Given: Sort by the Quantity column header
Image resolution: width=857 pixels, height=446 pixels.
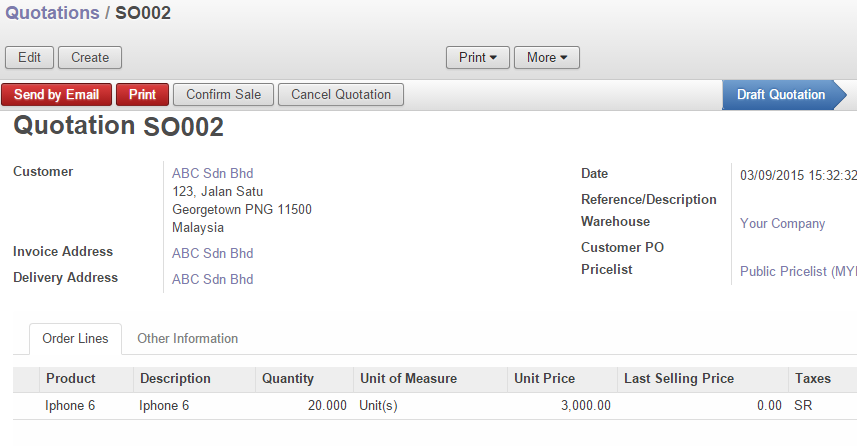Looking at the screenshot, I should coord(287,379).
